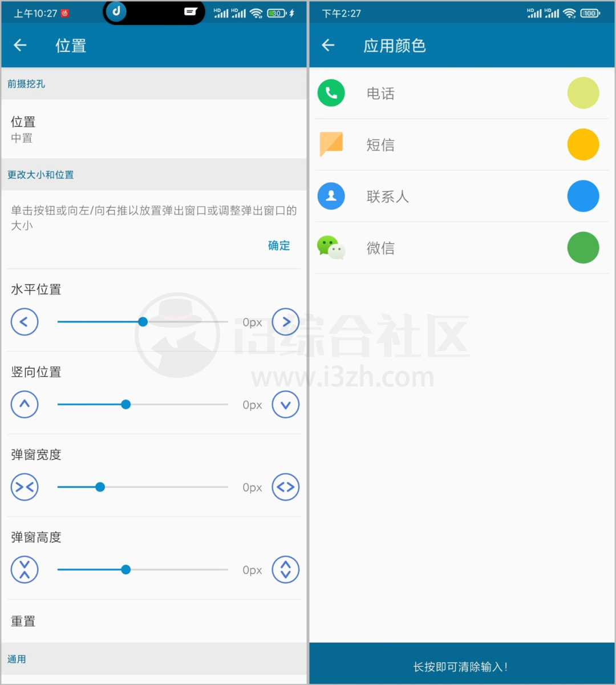Select the 短信 row label
The height and width of the screenshot is (685, 616).
point(380,145)
